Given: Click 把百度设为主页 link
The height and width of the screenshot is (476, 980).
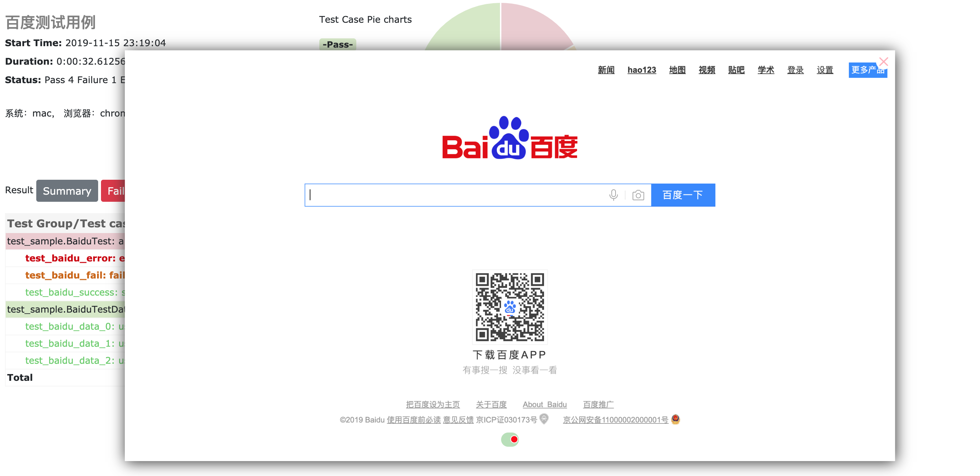Looking at the screenshot, I should click(x=434, y=404).
